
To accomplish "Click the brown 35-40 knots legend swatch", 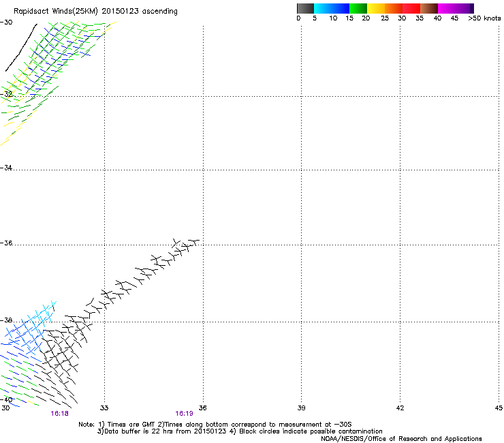I will coord(429,8).
